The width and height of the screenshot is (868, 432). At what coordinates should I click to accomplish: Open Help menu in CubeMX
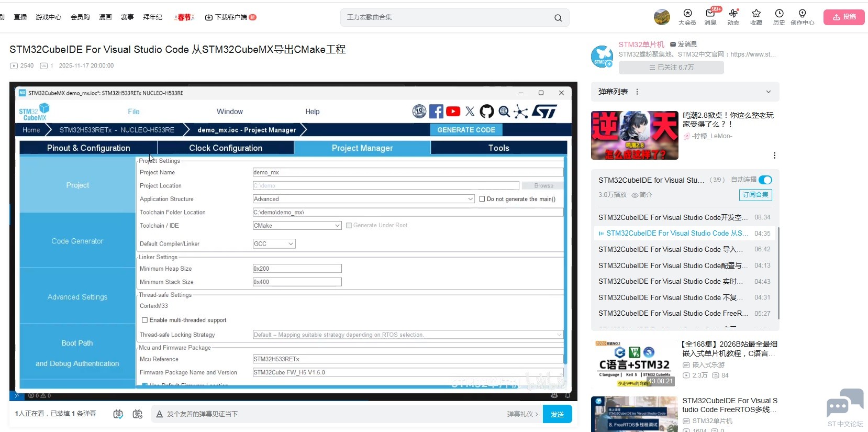pyautogui.click(x=313, y=112)
